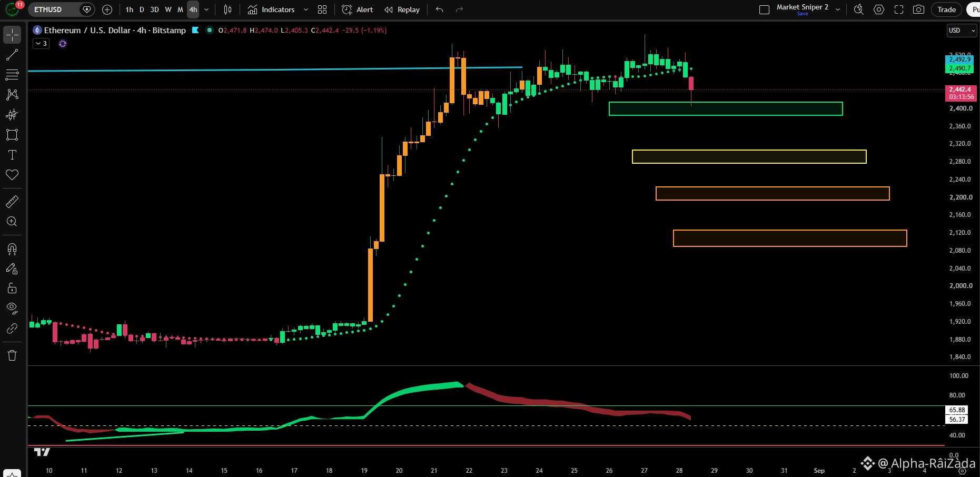
Task: Switch to the M timeframe
Action: click(180, 9)
